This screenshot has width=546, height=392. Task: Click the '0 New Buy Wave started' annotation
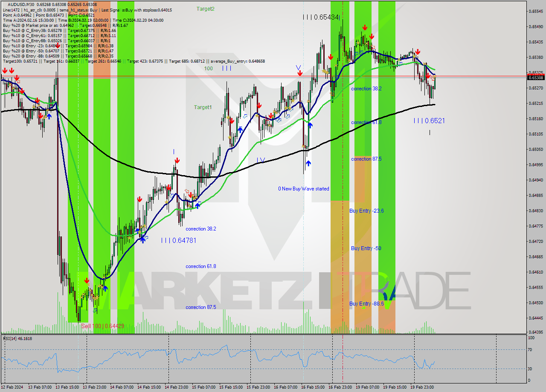tap(304, 189)
